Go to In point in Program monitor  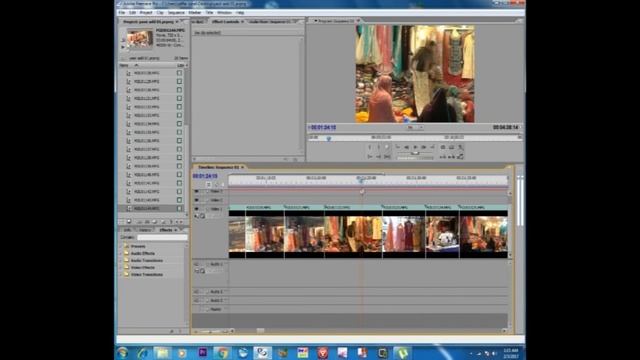pos(370,157)
